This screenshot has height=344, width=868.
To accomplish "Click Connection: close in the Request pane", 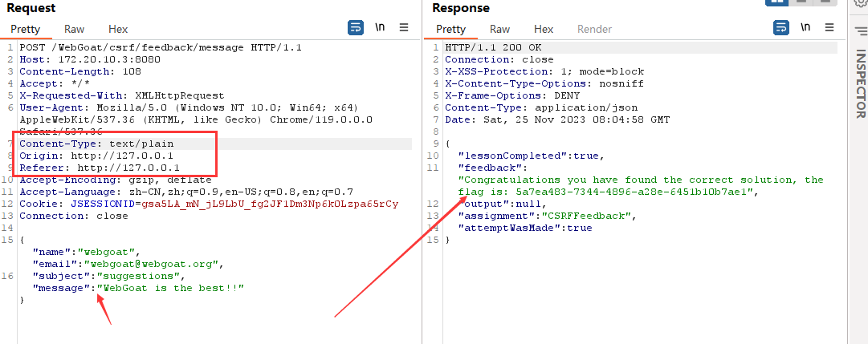I will coord(74,217).
